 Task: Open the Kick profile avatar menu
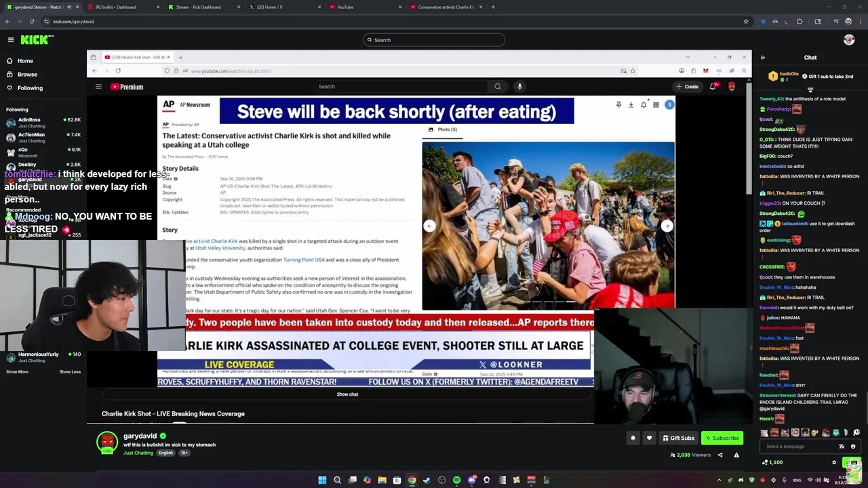point(849,40)
